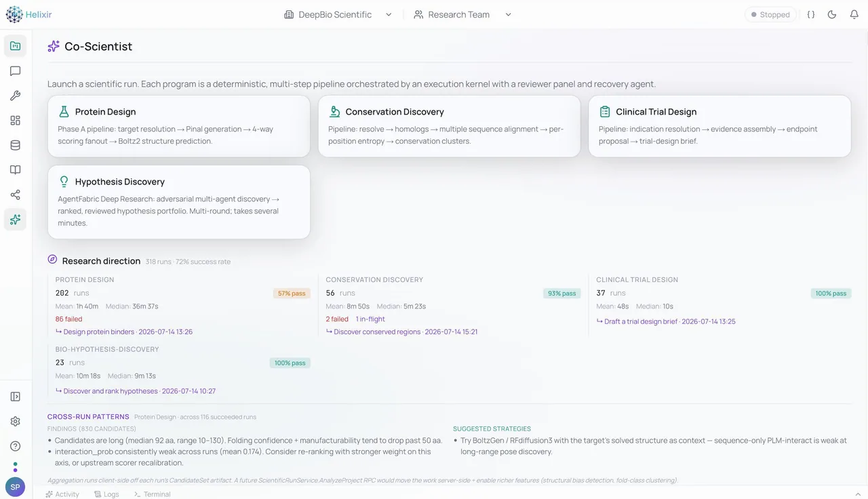The height and width of the screenshot is (499, 868).
Task: Open the help question mark icon
Action: tap(15, 446)
